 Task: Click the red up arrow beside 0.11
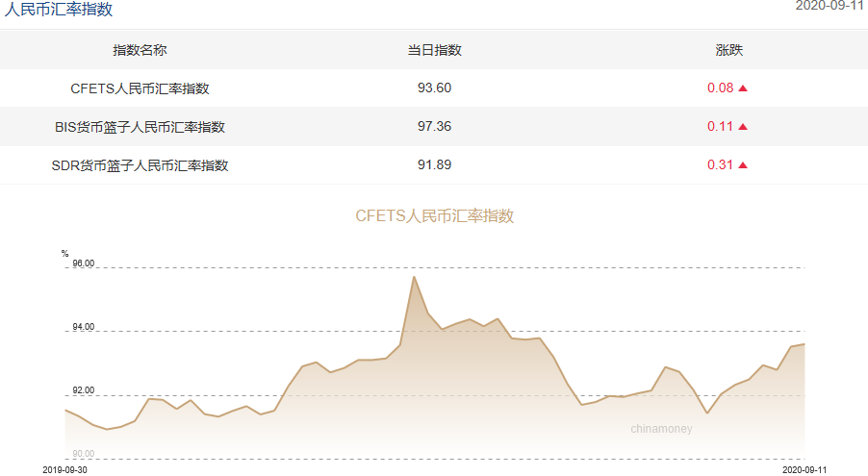tap(743, 127)
